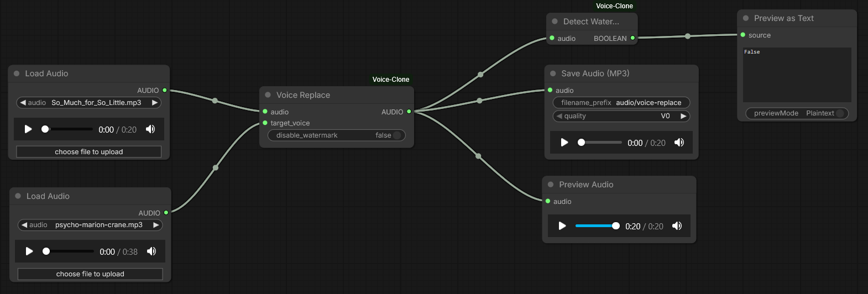Image resolution: width=868 pixels, height=294 pixels.
Task: Mute the psycho-marion-crane.mp3 audio player
Action: pyautogui.click(x=151, y=251)
